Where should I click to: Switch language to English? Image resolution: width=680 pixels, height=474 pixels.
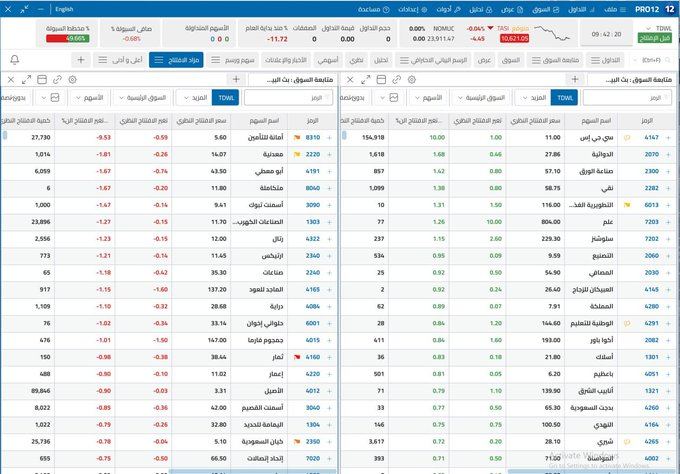64,9
